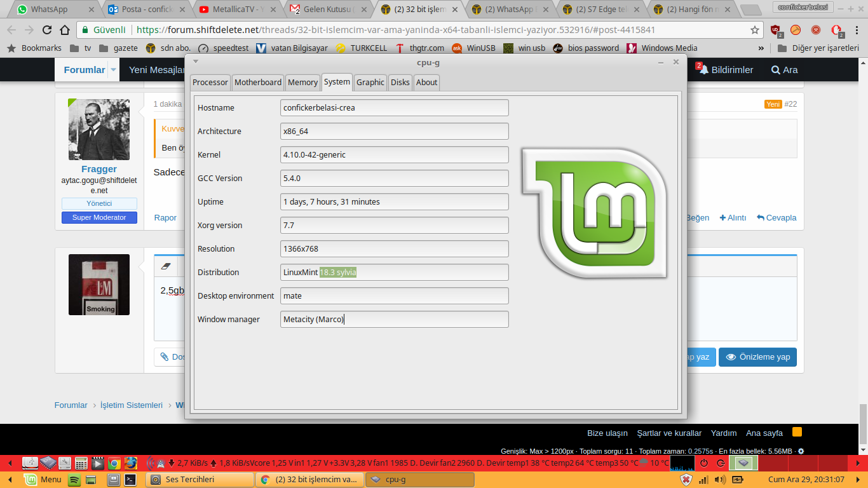The width and height of the screenshot is (868, 488).
Task: Open the About tab in cpu-g
Action: (x=427, y=82)
